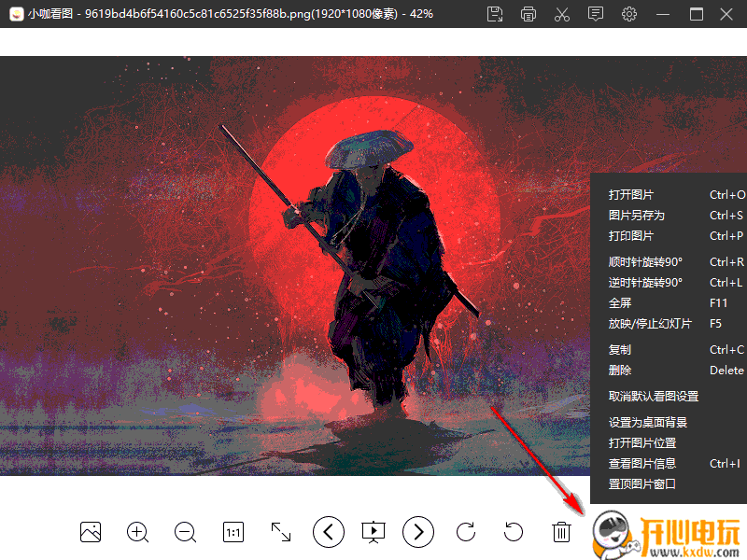Viewport: 747px width, 560px height.
Task: Fit image to window with diagonal arrows icon
Action: (x=280, y=532)
